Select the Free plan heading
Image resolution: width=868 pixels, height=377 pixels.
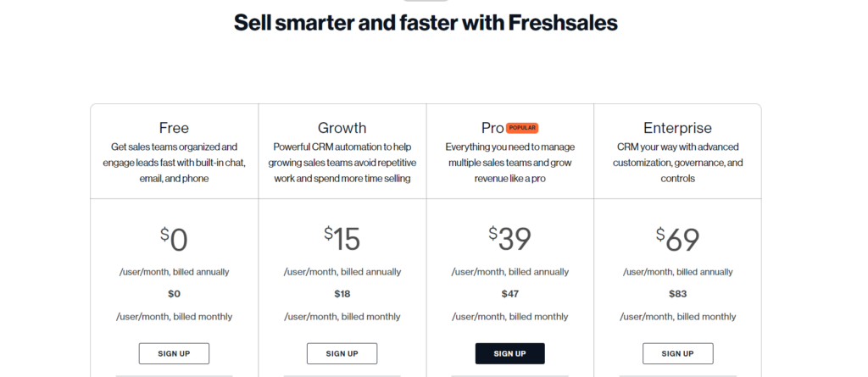point(174,129)
